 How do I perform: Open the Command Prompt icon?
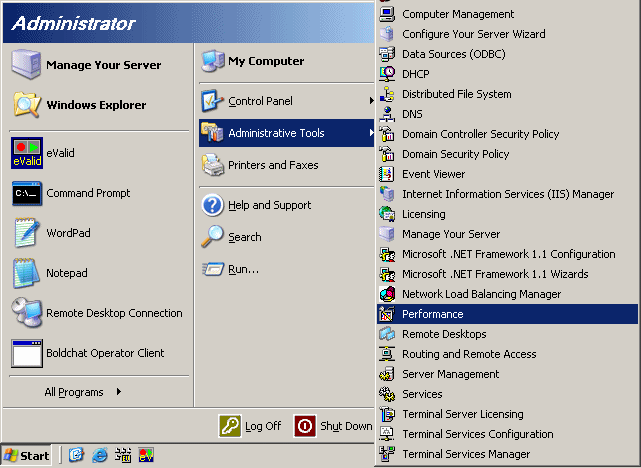click(27, 193)
